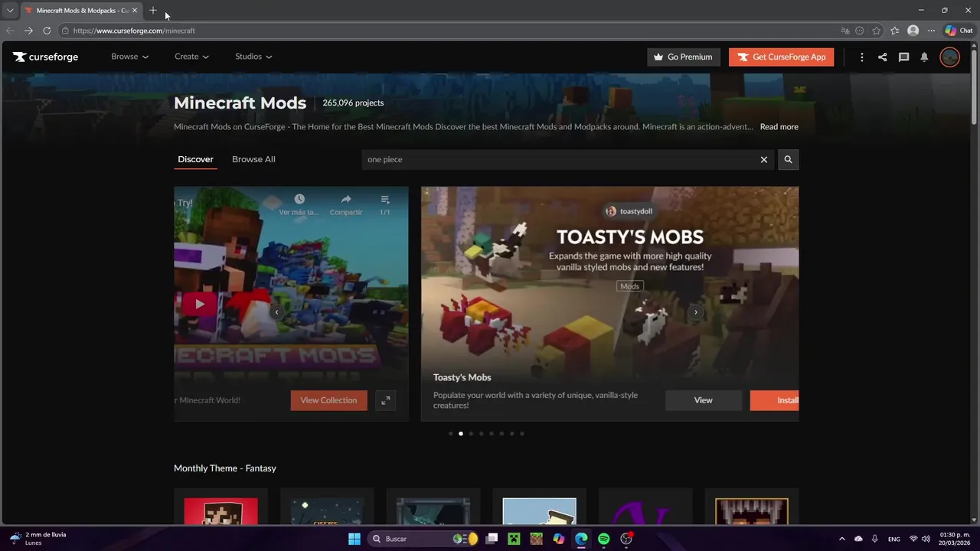The image size is (980, 551).
Task: Click Install for Toasty's Mobs
Action: (775, 400)
